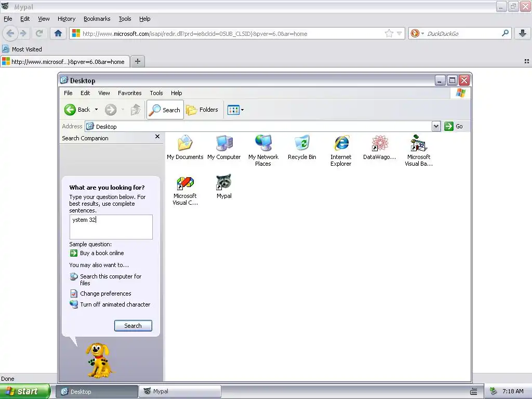Click Explorer Forward arrow icon
The height and width of the screenshot is (399, 532).
pyautogui.click(x=111, y=110)
